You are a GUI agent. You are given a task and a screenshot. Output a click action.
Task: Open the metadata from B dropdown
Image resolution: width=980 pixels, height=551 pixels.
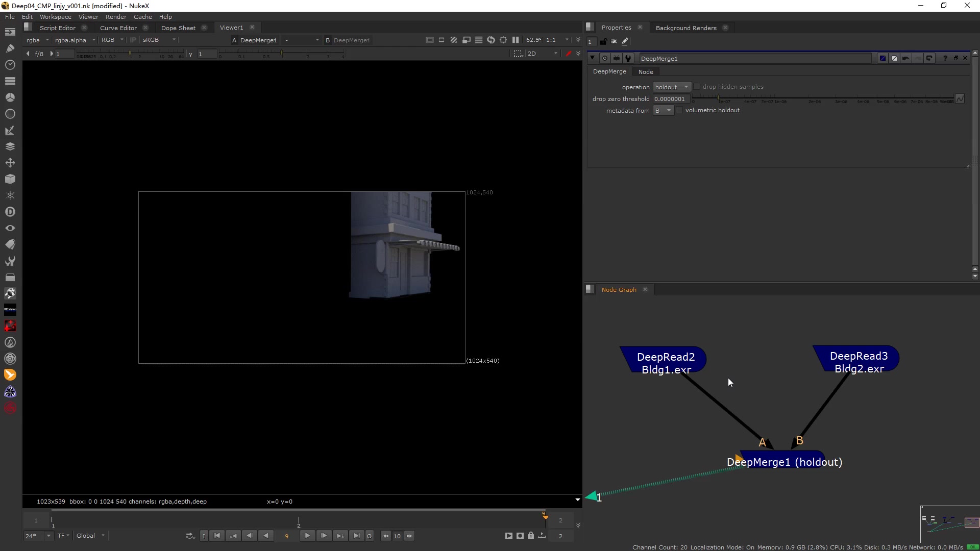[664, 110]
